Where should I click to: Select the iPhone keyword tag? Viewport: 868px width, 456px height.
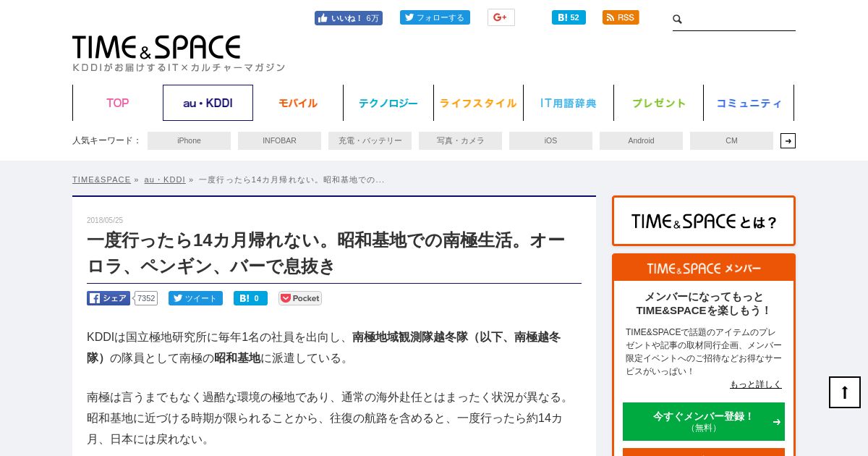[x=189, y=140]
